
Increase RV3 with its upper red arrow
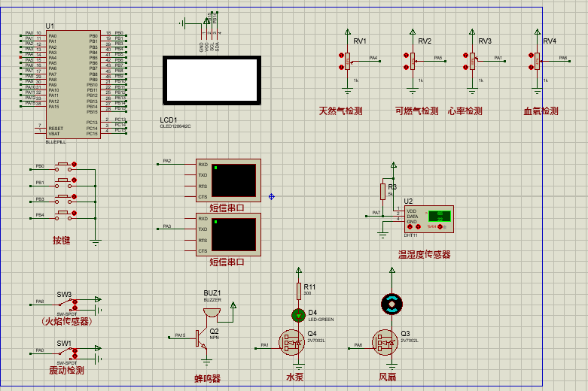coord(466,56)
